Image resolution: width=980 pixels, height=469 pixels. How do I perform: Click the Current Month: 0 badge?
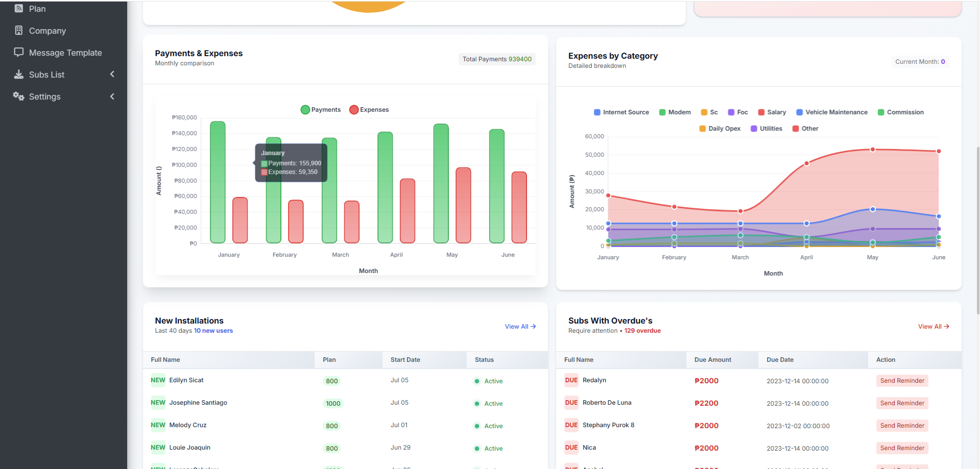click(920, 62)
